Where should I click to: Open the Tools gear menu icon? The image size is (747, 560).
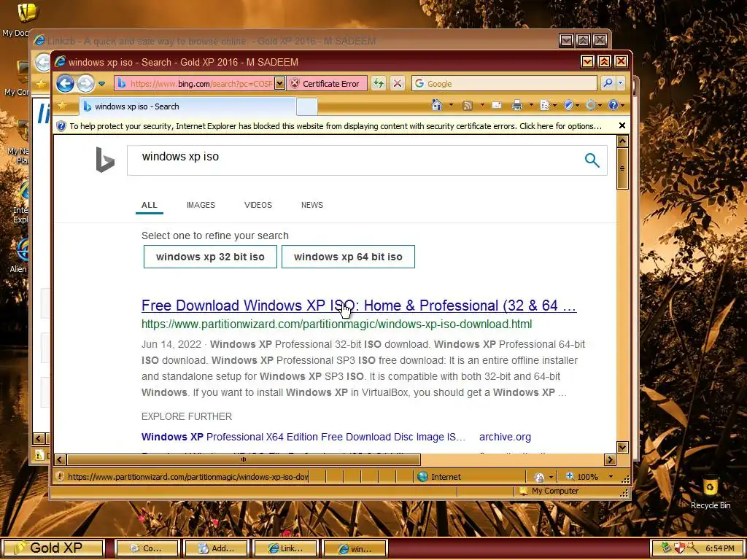(591, 105)
